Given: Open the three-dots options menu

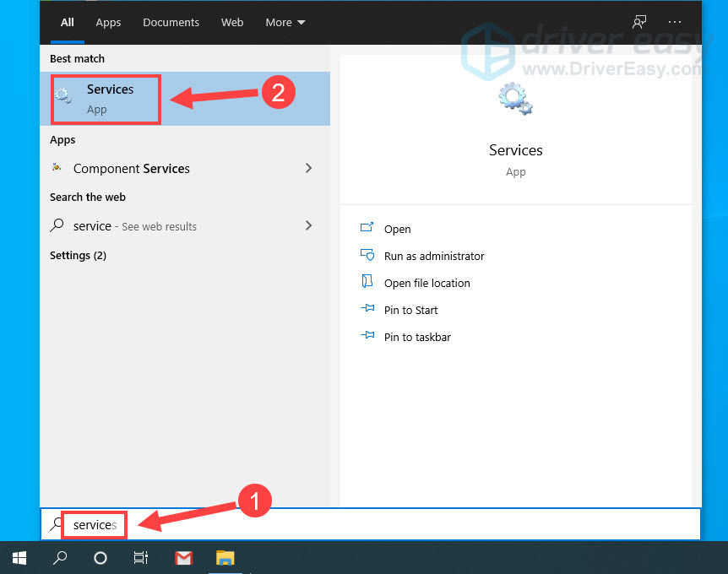Looking at the screenshot, I should click(674, 22).
